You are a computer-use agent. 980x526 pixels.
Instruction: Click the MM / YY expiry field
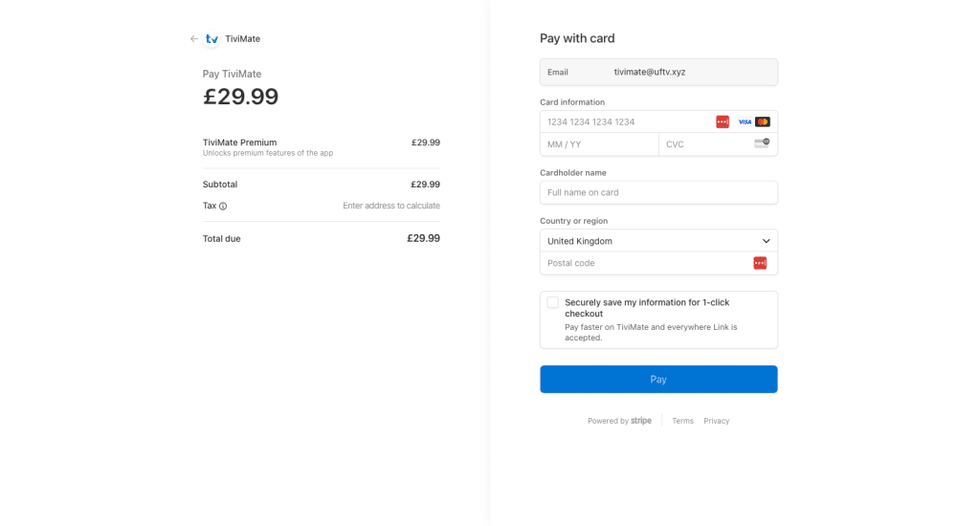point(599,144)
